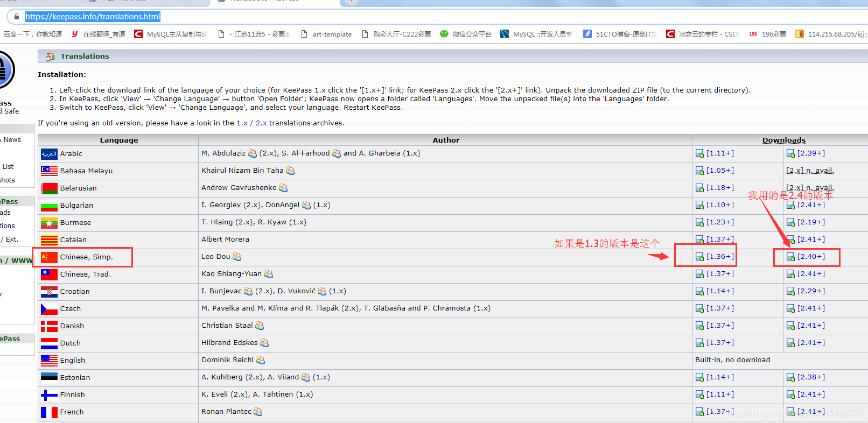The image size is (868, 423).
Task: Download Catalan [2.41+] translation
Action: 811,239
